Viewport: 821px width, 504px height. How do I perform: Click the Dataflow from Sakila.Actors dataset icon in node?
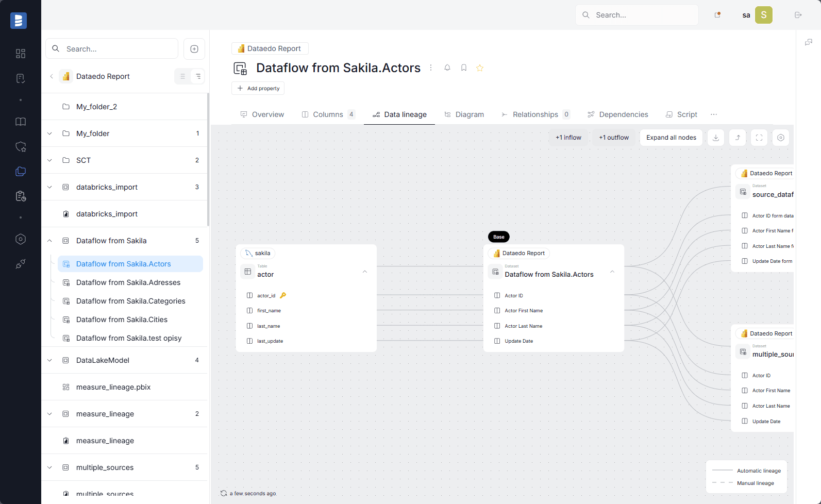[x=495, y=272]
